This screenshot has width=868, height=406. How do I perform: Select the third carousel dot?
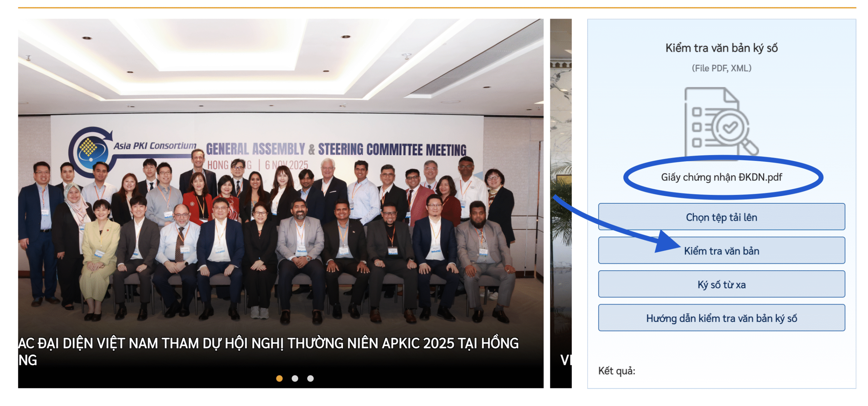[310, 378]
